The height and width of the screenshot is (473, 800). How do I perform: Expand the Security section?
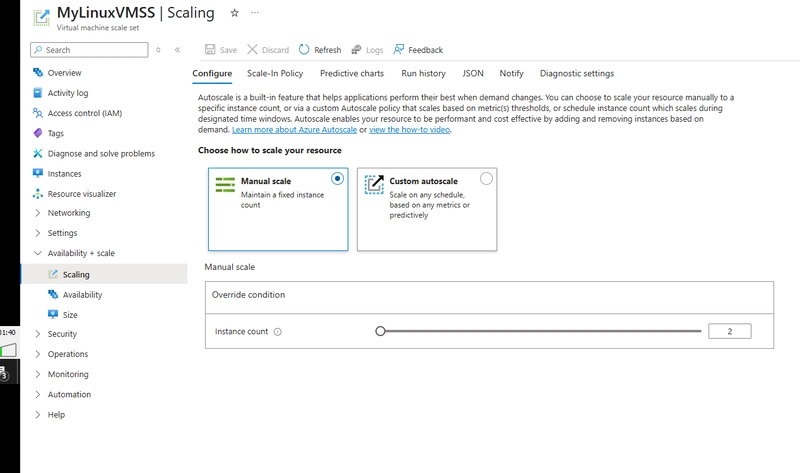pyautogui.click(x=38, y=334)
